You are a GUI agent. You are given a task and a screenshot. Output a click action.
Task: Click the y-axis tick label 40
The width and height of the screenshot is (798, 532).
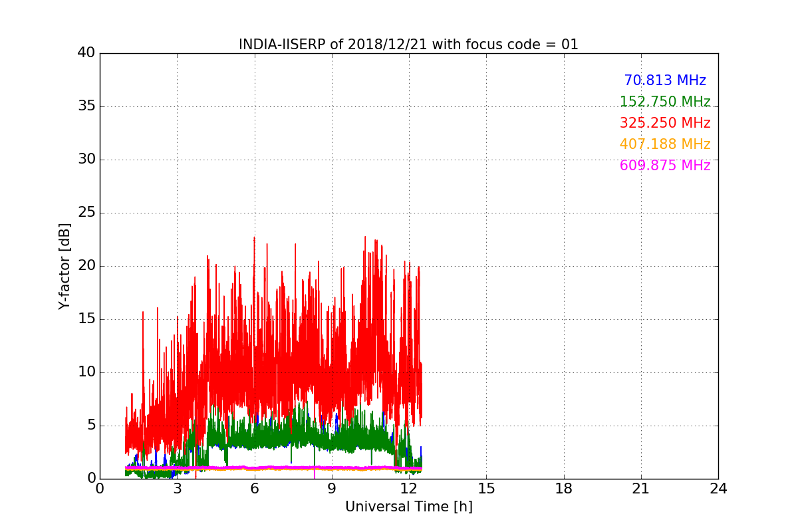(x=86, y=53)
